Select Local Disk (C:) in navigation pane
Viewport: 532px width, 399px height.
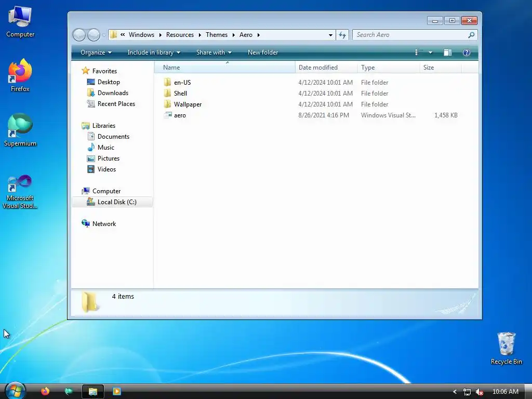(x=112, y=202)
